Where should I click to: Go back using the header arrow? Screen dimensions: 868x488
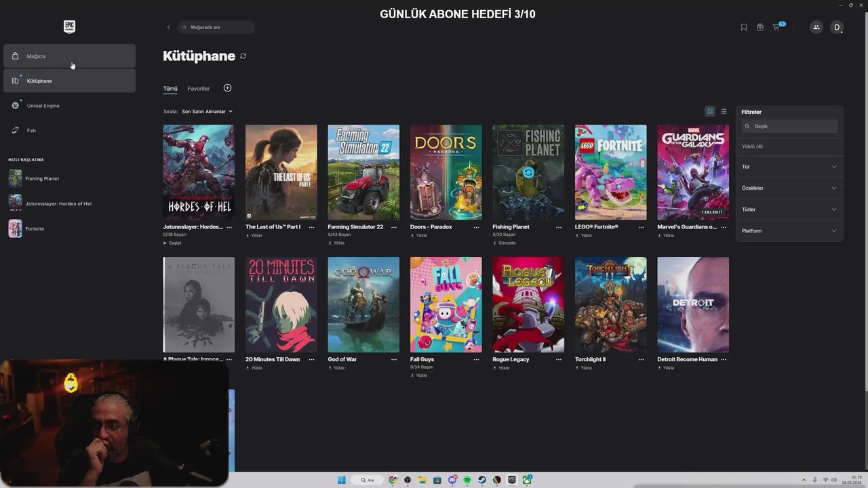(x=169, y=27)
